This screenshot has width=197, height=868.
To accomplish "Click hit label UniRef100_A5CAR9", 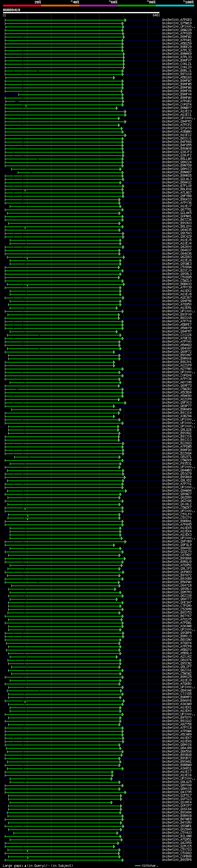I will [x=177, y=735].
